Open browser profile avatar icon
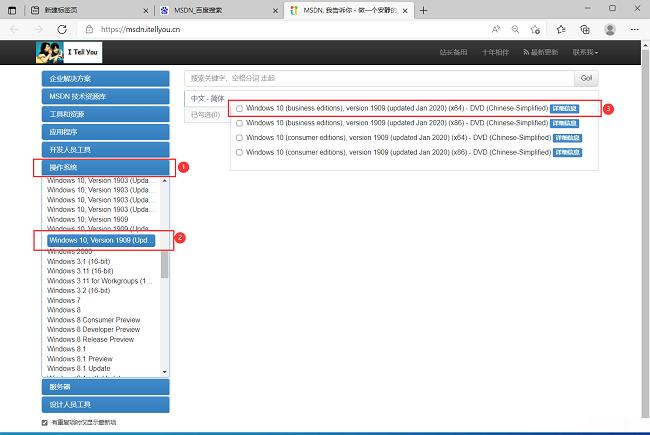The image size is (650, 435). (610, 29)
